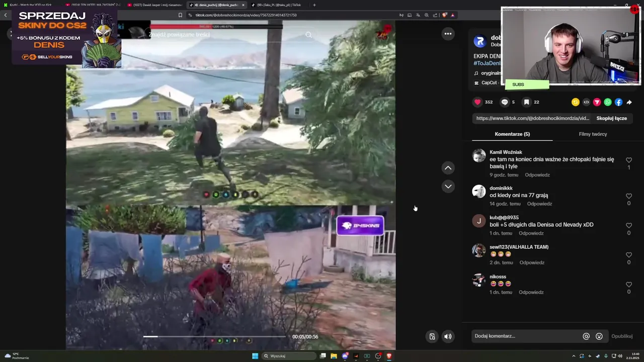Open the Windows Start menu

255,356
